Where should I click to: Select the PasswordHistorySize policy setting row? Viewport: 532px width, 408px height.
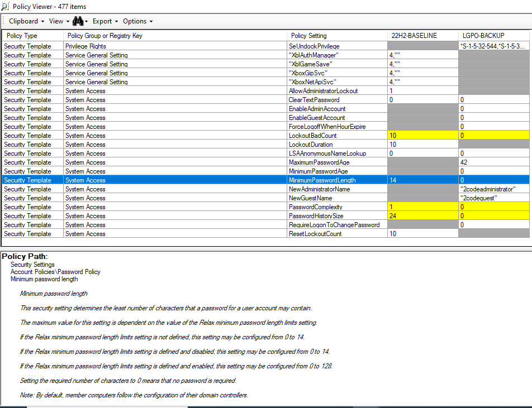316,216
